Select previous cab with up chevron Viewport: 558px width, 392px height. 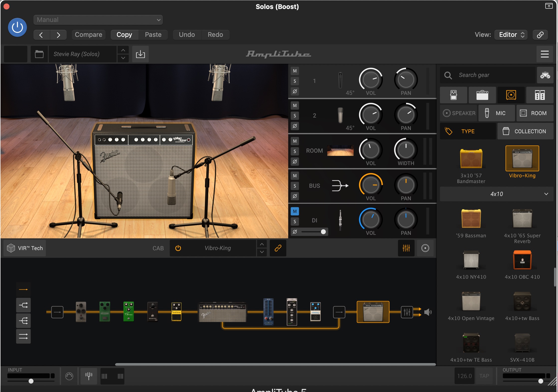[x=262, y=244]
